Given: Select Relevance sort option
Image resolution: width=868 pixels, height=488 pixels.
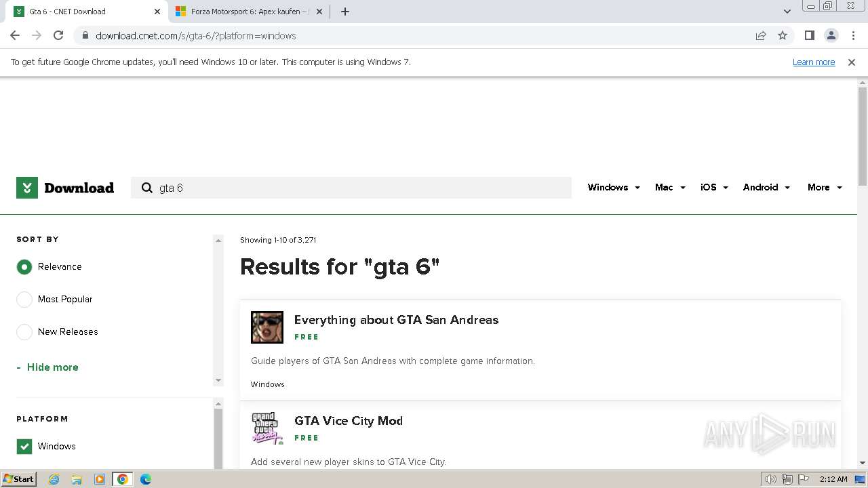Looking at the screenshot, I should tap(24, 267).
